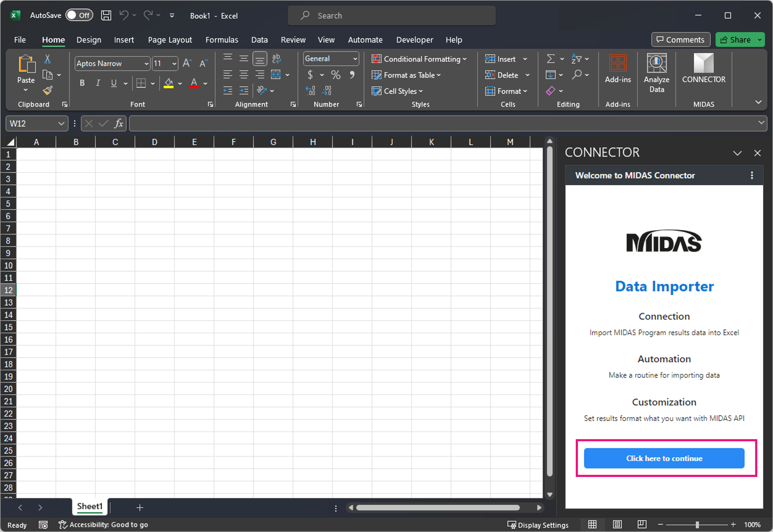Open the font name dropdown Aptos Narrow
773x532 pixels.
pos(146,64)
